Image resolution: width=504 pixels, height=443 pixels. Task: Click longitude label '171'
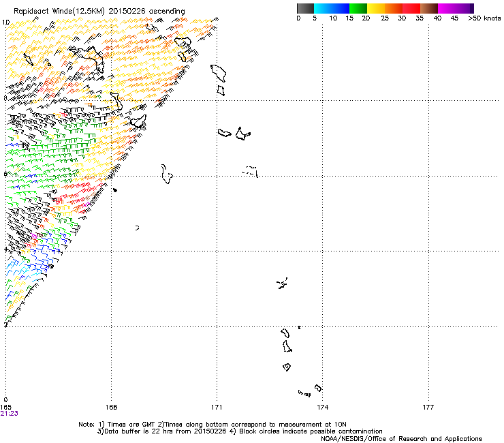[x=217, y=408]
